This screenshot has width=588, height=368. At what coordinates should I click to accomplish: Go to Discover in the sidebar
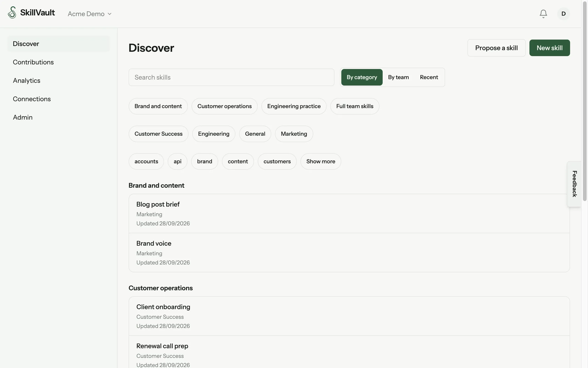pyautogui.click(x=58, y=44)
